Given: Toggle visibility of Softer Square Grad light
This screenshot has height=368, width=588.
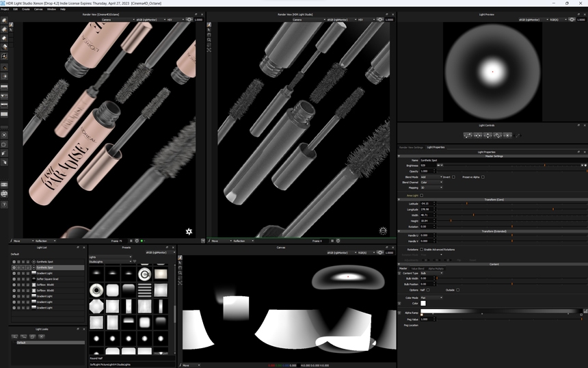Looking at the screenshot, I should pos(14,279).
